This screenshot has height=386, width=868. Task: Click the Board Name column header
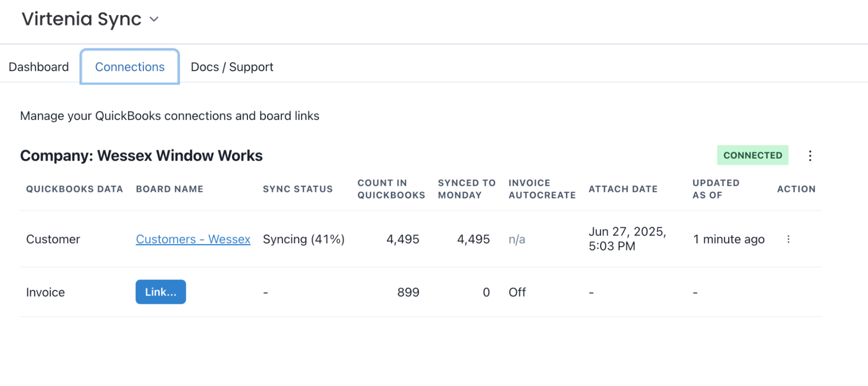[169, 189]
